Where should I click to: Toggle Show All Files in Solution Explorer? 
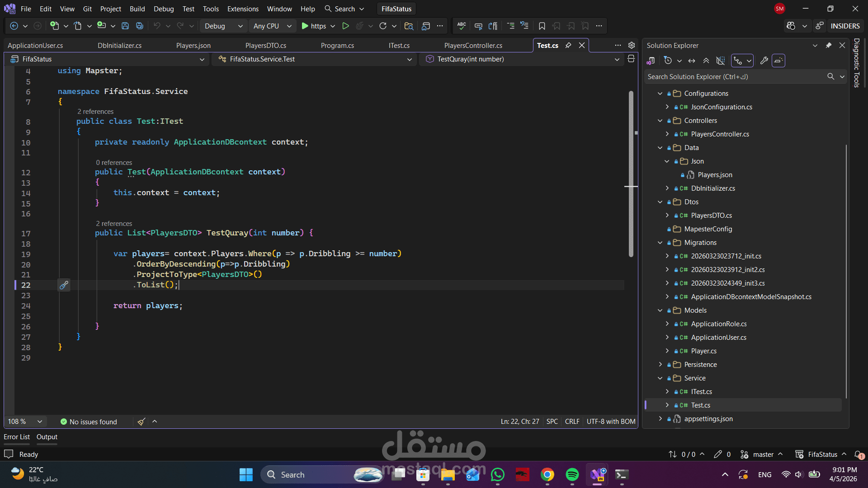click(x=721, y=61)
